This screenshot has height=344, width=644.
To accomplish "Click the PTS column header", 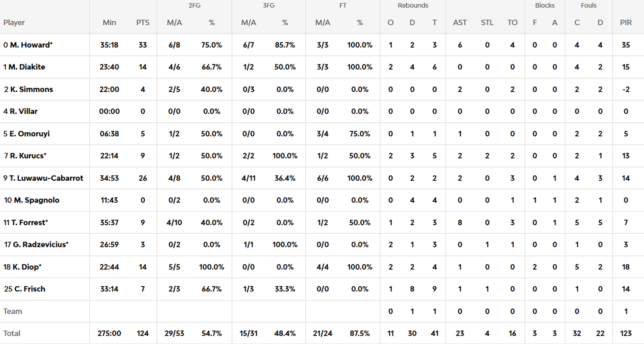I will pyautogui.click(x=143, y=23).
